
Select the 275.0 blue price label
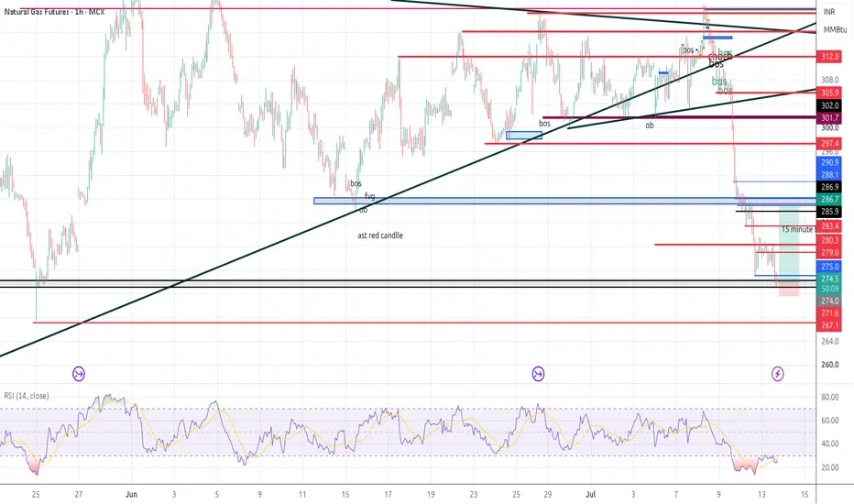click(829, 267)
